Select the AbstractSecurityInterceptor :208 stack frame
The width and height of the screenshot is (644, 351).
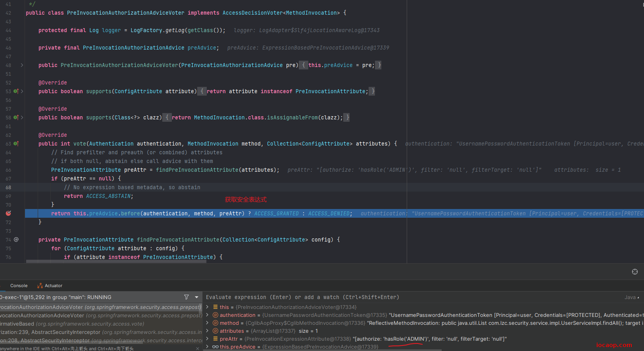[x=101, y=340]
